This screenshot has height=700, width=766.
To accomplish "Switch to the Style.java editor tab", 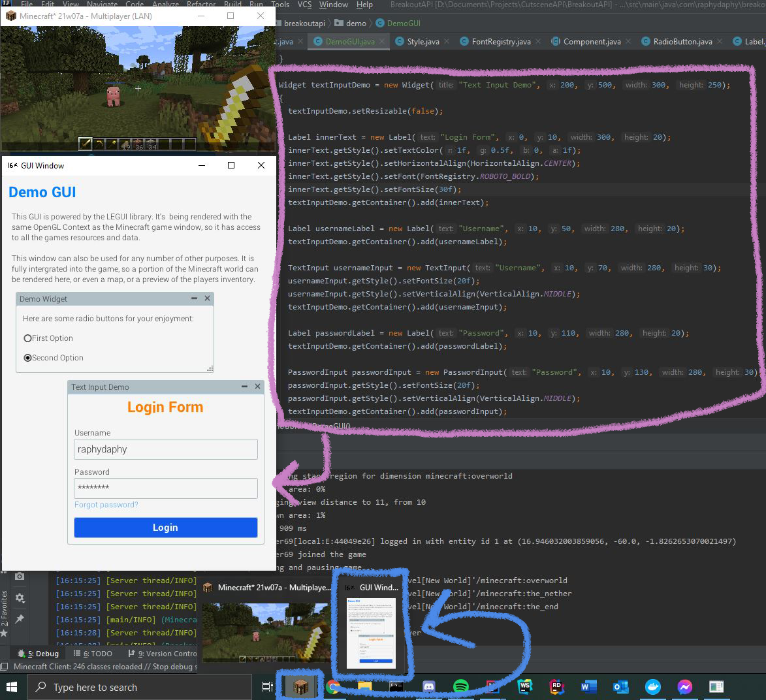I will 423,42.
